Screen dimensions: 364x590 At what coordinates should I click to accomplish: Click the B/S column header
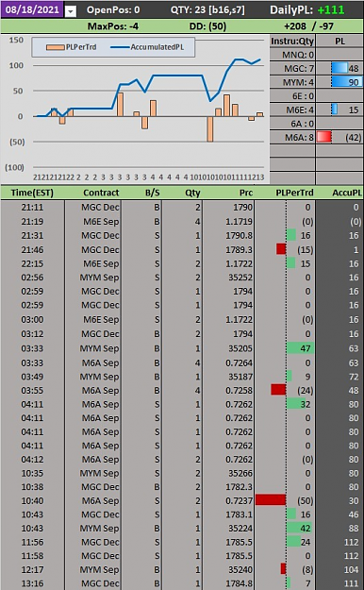pyautogui.click(x=152, y=193)
